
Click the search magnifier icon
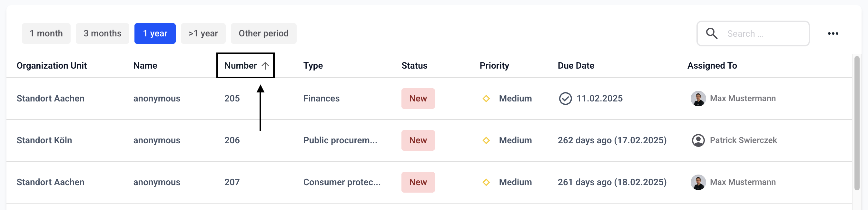coord(711,33)
